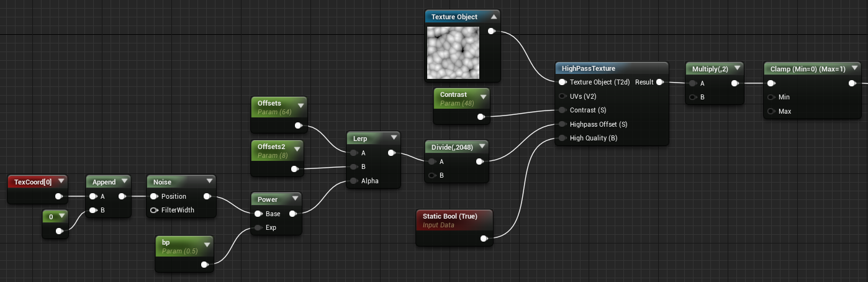The width and height of the screenshot is (868, 282).
Task: Click the TexCoord[0] output pin
Action: 59,196
